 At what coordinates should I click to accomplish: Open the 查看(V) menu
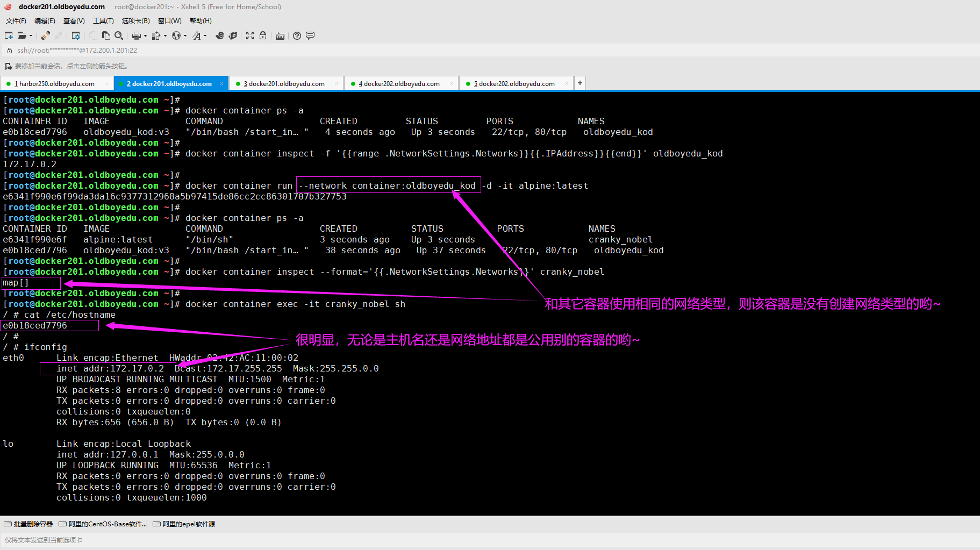click(x=74, y=21)
